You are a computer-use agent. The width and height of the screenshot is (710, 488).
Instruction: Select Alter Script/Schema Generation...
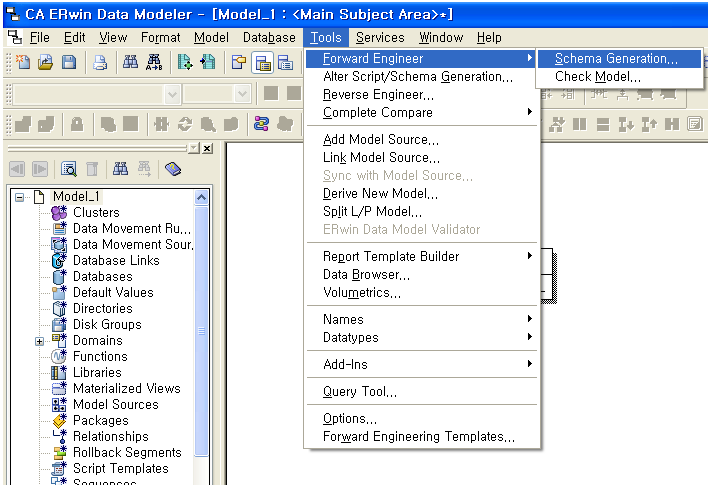tap(421, 77)
